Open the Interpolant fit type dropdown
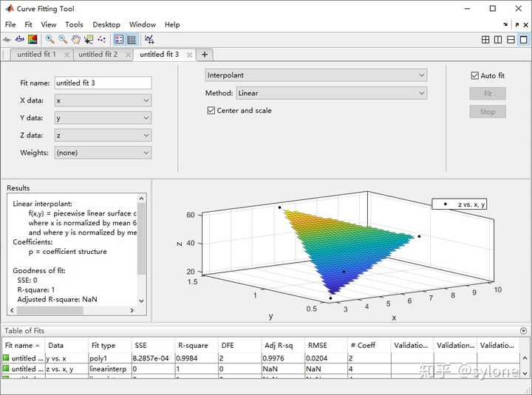The height and width of the screenshot is (395, 532). pos(316,75)
